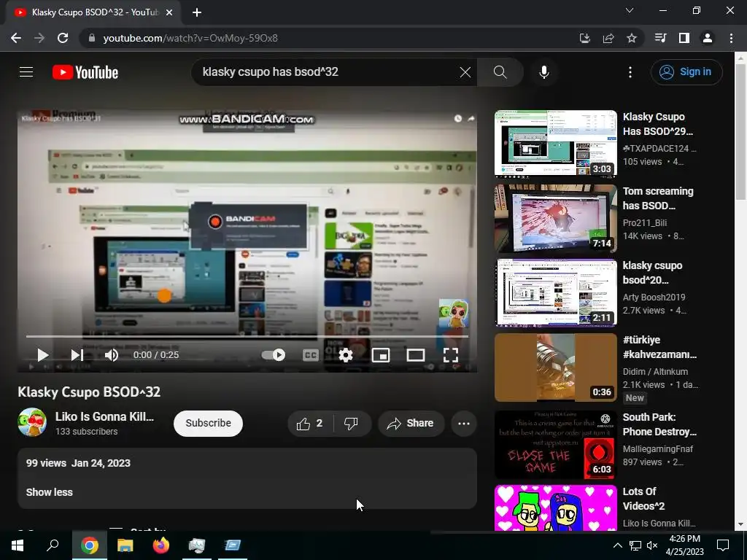Open South Park: Phone Destroyer video thumbnail

pos(555,445)
